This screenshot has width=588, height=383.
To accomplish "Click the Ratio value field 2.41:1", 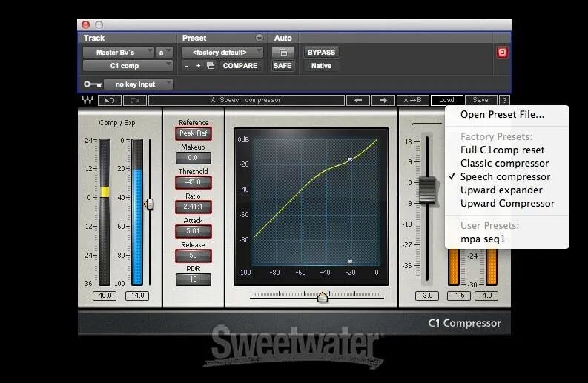I will [193, 207].
